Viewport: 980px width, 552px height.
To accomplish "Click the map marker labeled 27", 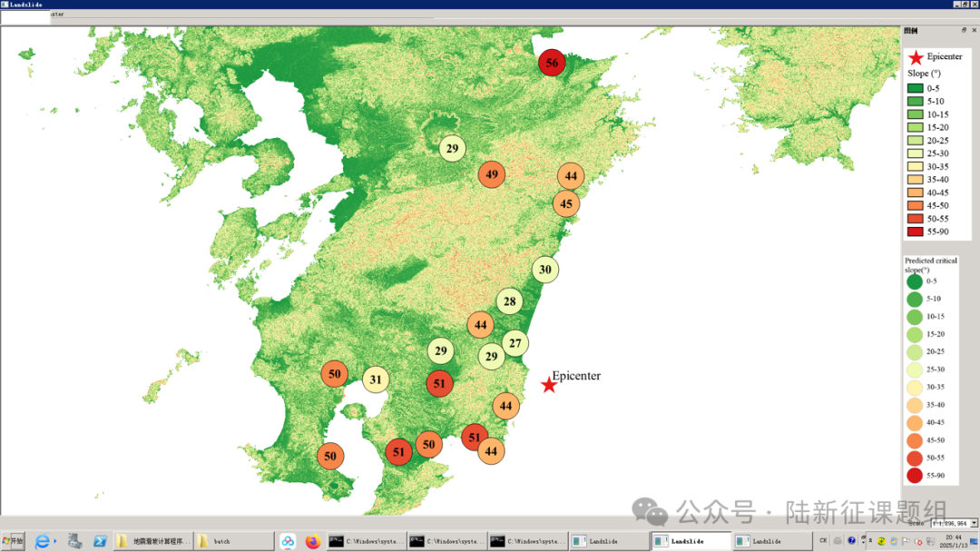I will pyautogui.click(x=515, y=342).
